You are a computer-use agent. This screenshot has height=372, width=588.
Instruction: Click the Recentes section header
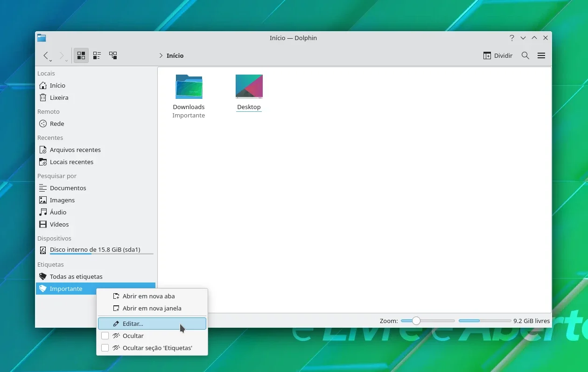click(50, 138)
